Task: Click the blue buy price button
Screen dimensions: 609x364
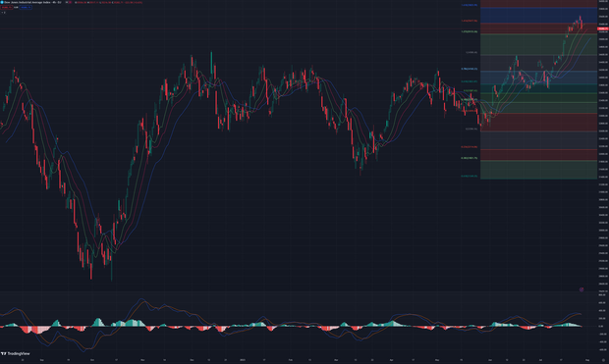Action: [x=26, y=7]
